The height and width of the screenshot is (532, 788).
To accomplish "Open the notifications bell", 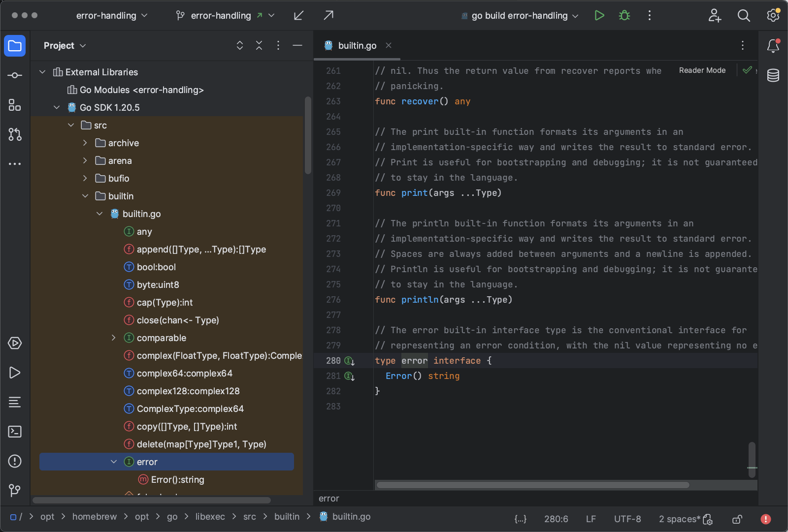I will (x=772, y=46).
